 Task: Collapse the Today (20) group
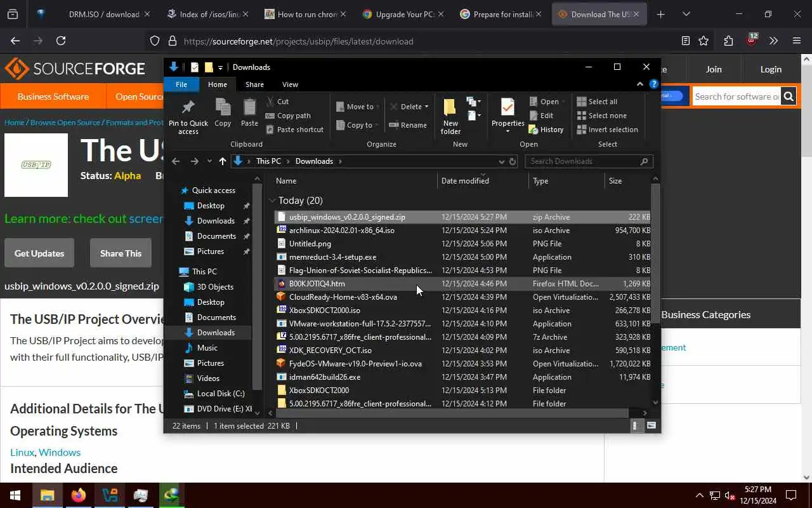tap(272, 201)
